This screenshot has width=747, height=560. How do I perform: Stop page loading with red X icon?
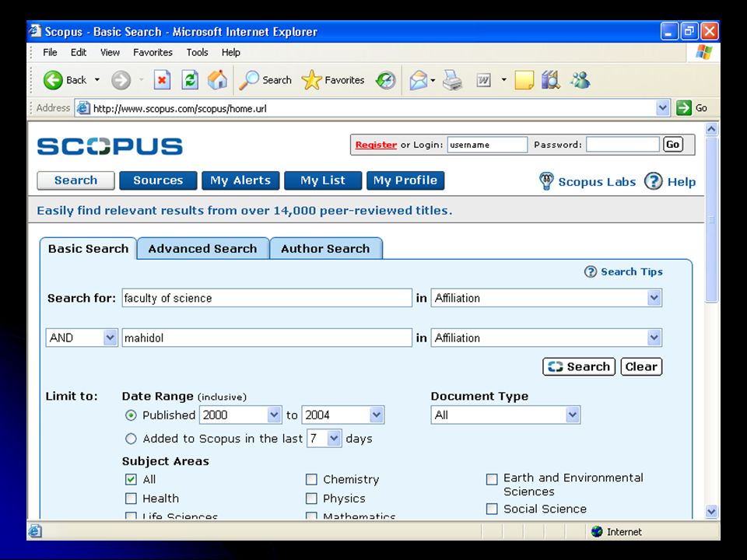point(162,80)
